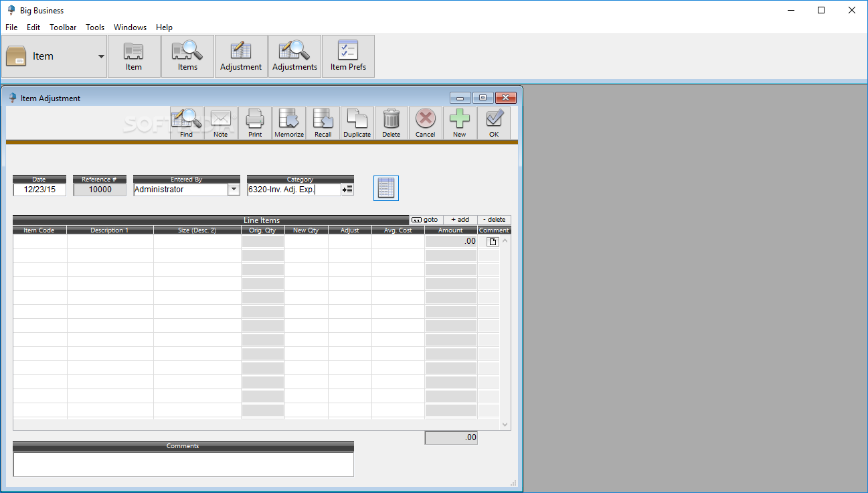Click the Cancel red X icon
Image resolution: width=868 pixels, height=493 pixels.
point(426,123)
